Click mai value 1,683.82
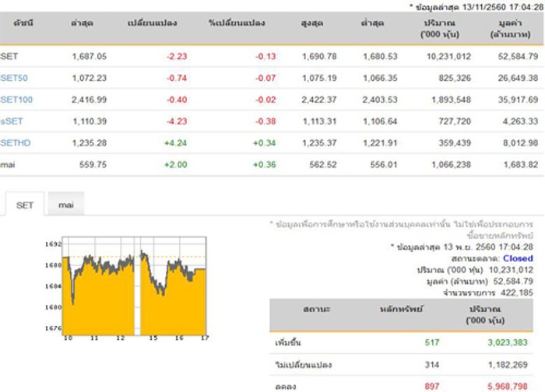This screenshot has height=392, width=545. pyautogui.click(x=521, y=165)
